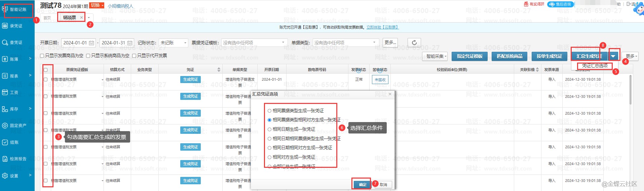Click 确定 in the dialog
Viewport: 644px width, 191px height.
pos(362,184)
